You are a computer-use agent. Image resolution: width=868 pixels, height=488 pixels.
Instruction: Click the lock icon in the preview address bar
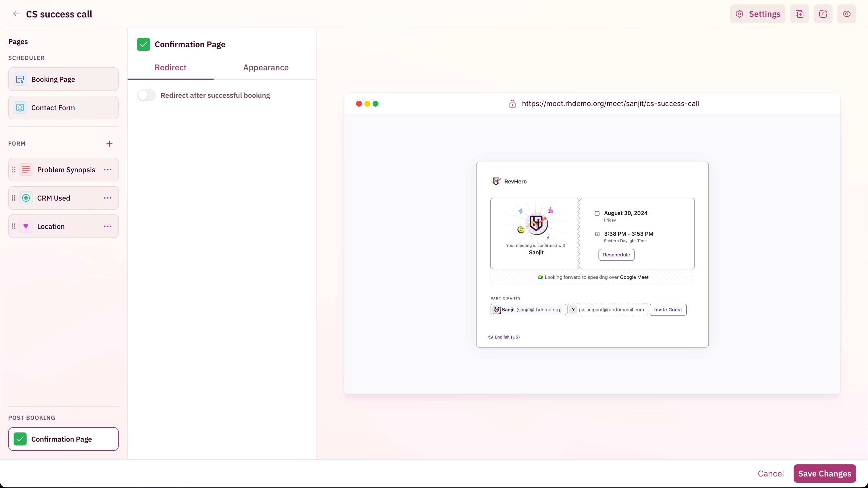coord(512,103)
